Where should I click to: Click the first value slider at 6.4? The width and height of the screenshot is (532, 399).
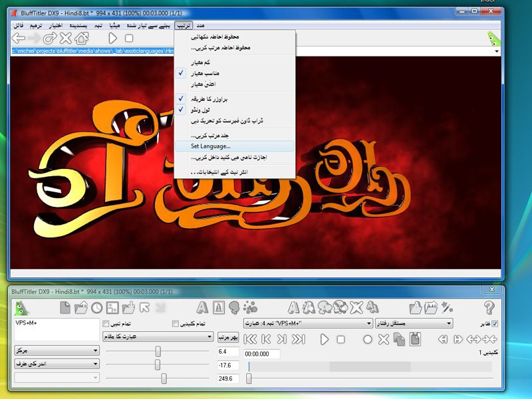tap(158, 350)
